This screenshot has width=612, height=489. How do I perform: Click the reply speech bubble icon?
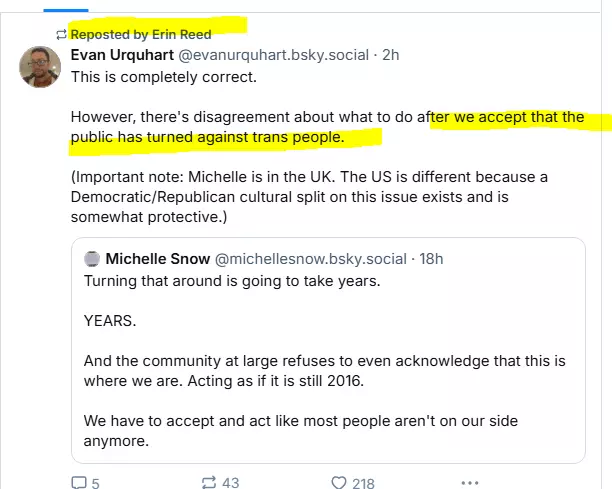[x=79, y=482]
